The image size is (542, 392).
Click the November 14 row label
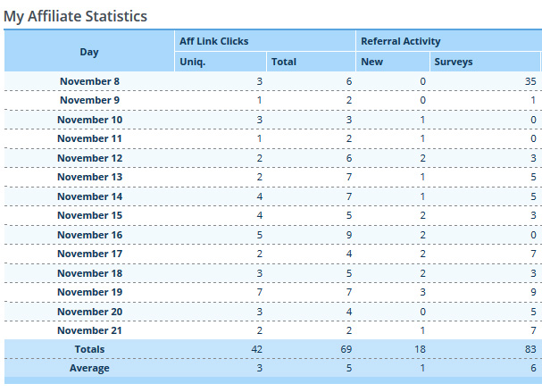tap(89, 196)
